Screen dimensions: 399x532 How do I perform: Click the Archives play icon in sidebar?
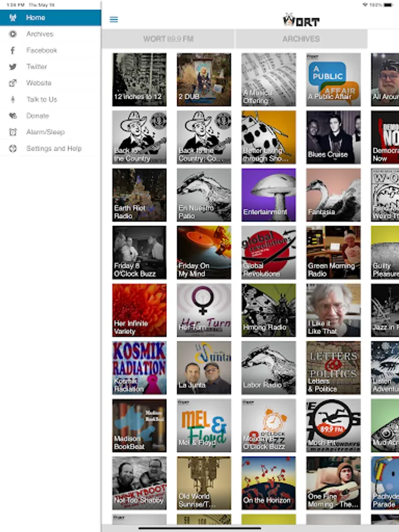pos(13,34)
